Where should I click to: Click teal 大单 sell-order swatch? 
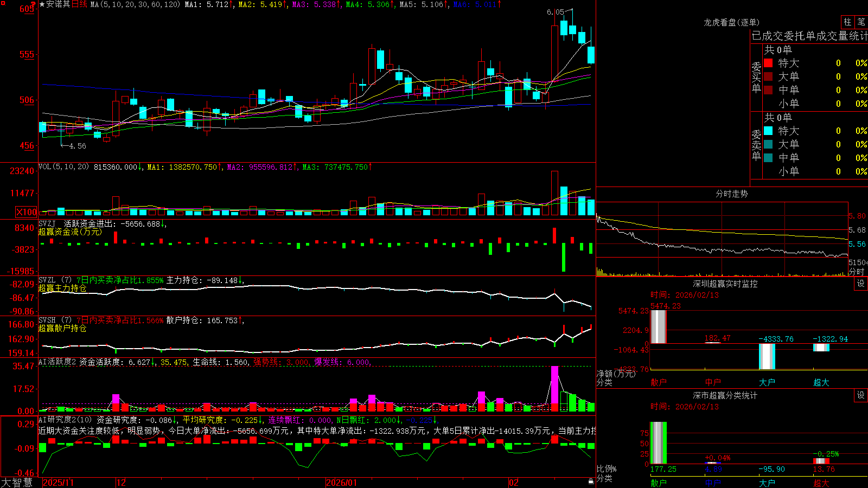point(768,144)
